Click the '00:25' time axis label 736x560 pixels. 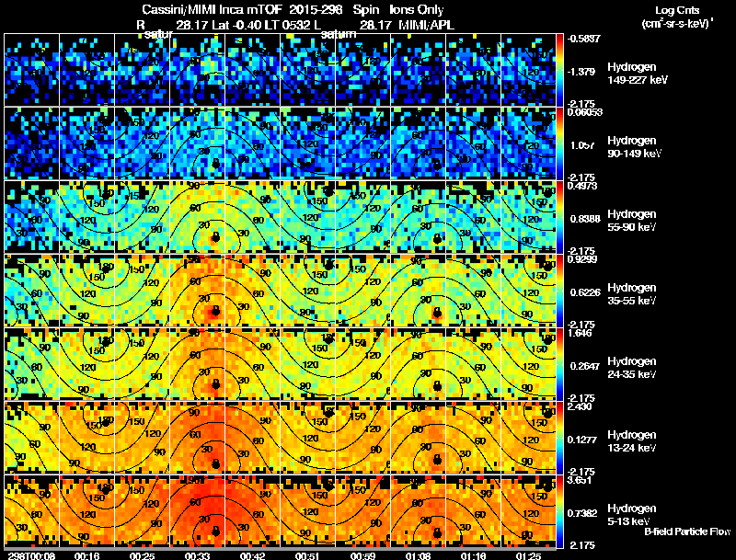tap(143, 555)
